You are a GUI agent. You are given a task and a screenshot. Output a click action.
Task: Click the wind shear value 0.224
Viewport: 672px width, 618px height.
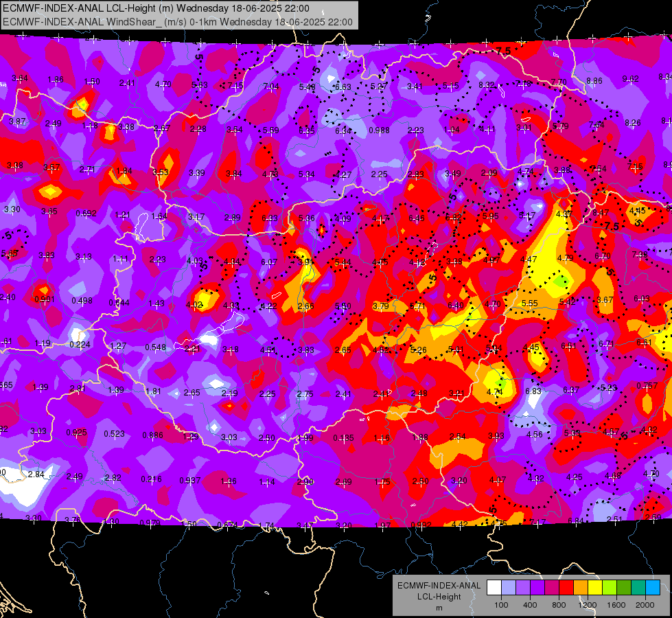(x=80, y=345)
